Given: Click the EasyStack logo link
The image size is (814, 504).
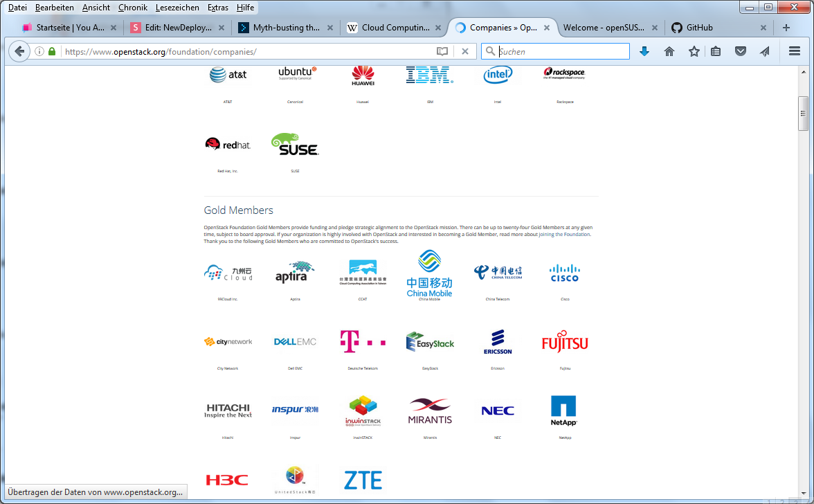Looking at the screenshot, I should [430, 341].
